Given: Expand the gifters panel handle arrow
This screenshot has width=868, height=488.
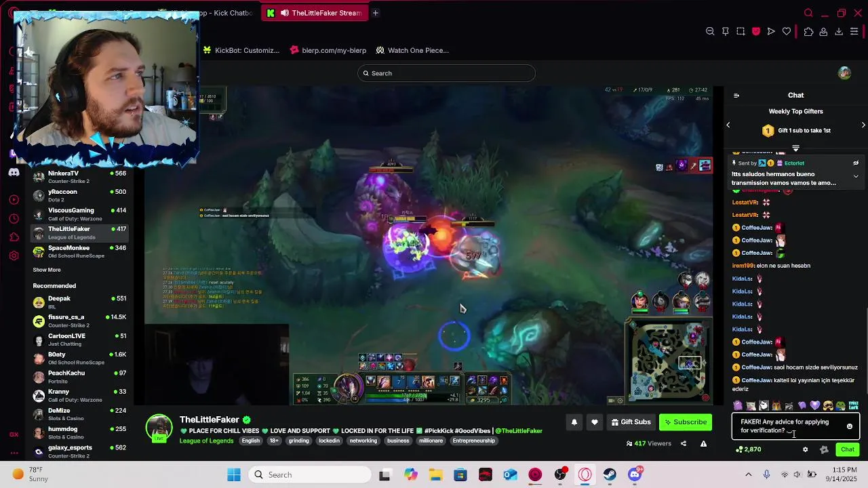Looking at the screenshot, I should tap(795, 148).
